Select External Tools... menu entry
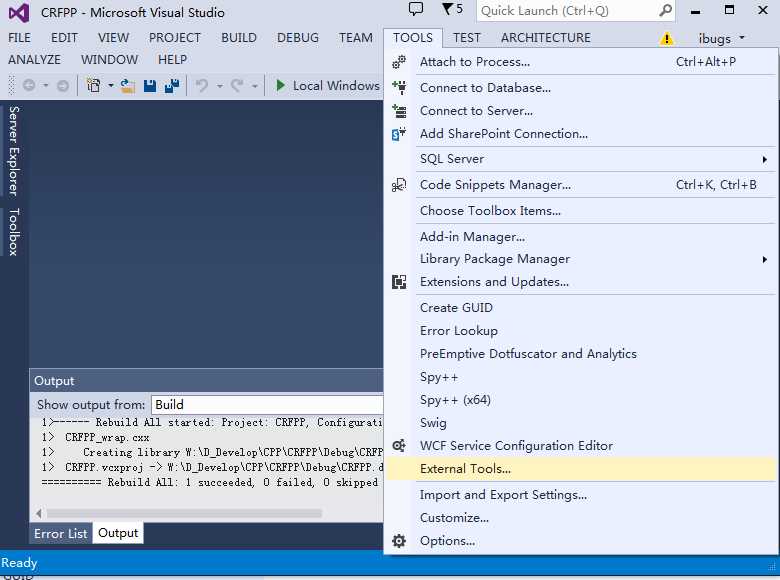This screenshot has width=780, height=580. [x=581, y=469]
